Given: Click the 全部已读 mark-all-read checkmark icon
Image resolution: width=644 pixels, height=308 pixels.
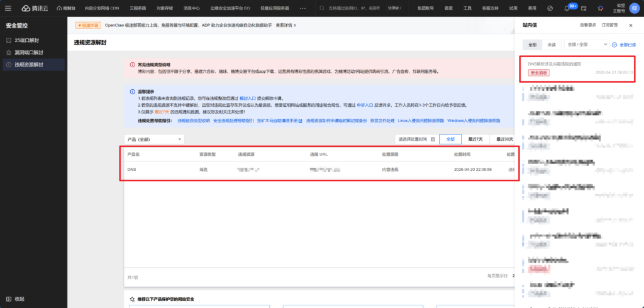Looking at the screenshot, I should pos(615,45).
